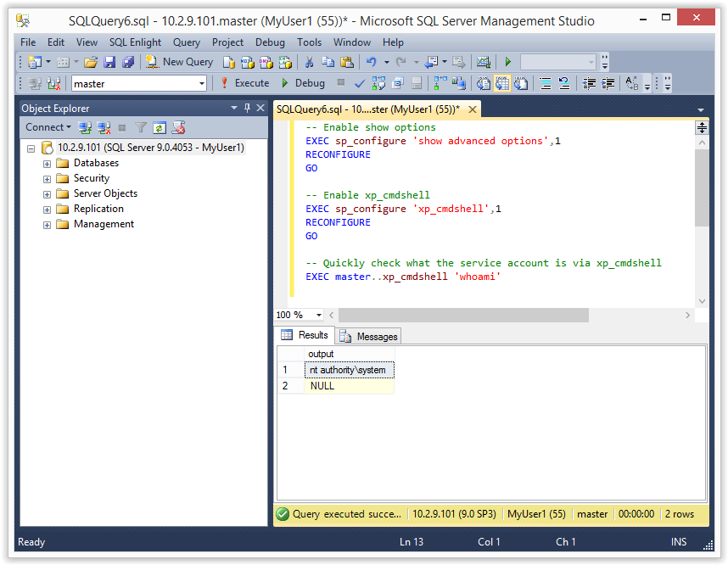Click the Specify Values for Template Parameters icon
This screenshot has width=728, height=565.
click(632, 84)
